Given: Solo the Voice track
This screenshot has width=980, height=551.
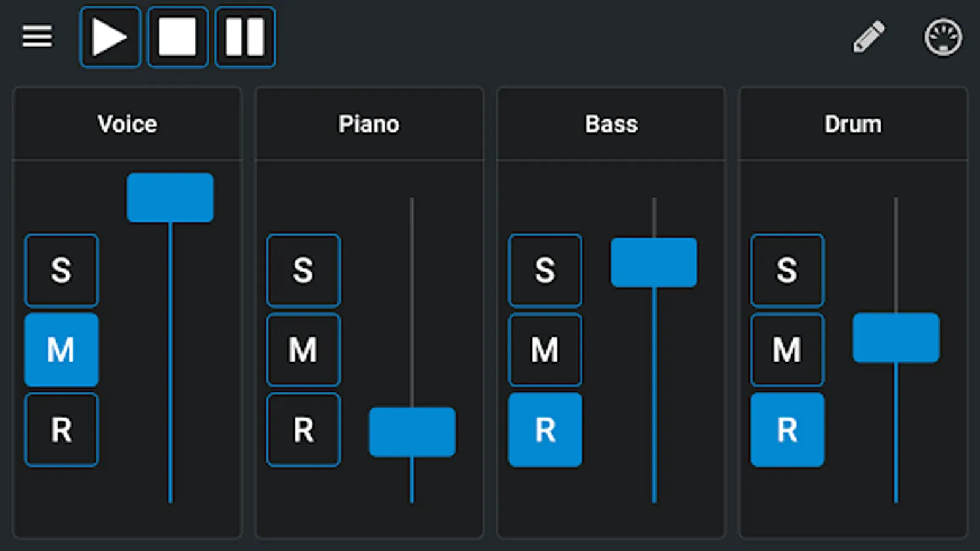Looking at the screenshot, I should 61,270.
